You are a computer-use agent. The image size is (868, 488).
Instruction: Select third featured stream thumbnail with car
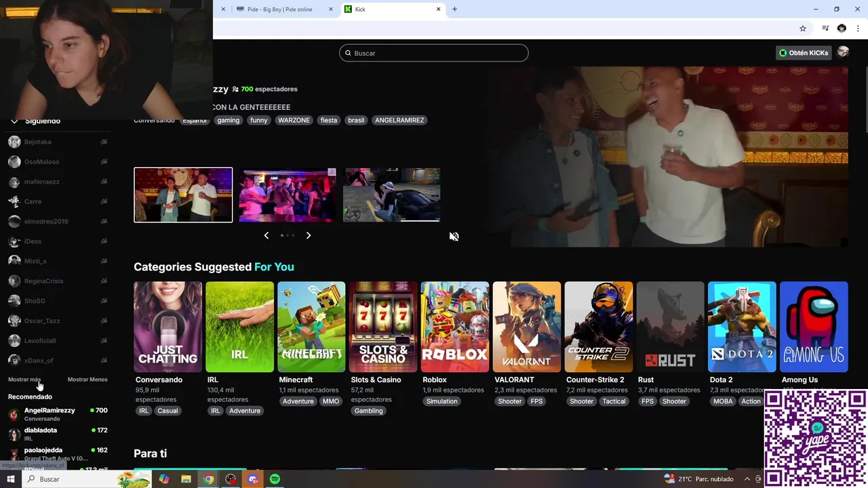coord(391,195)
